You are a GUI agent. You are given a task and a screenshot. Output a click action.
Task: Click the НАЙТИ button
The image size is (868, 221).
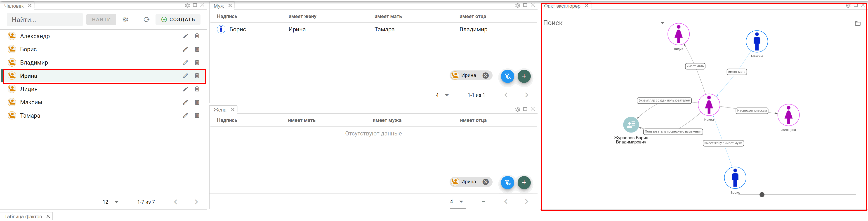[101, 19]
